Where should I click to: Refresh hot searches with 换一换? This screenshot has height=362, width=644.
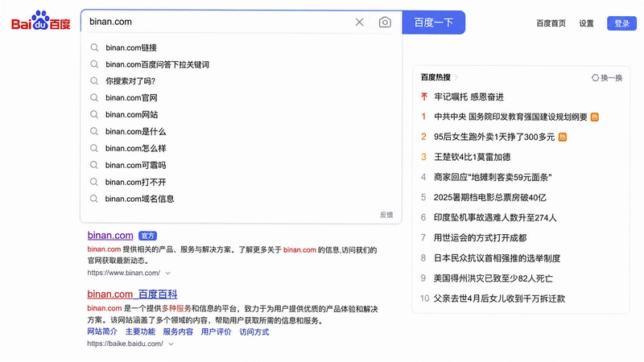(x=607, y=77)
